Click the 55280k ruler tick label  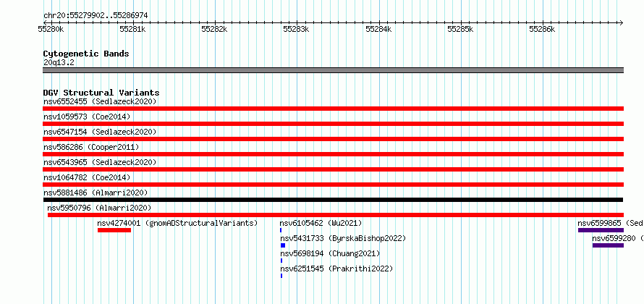coord(51,29)
